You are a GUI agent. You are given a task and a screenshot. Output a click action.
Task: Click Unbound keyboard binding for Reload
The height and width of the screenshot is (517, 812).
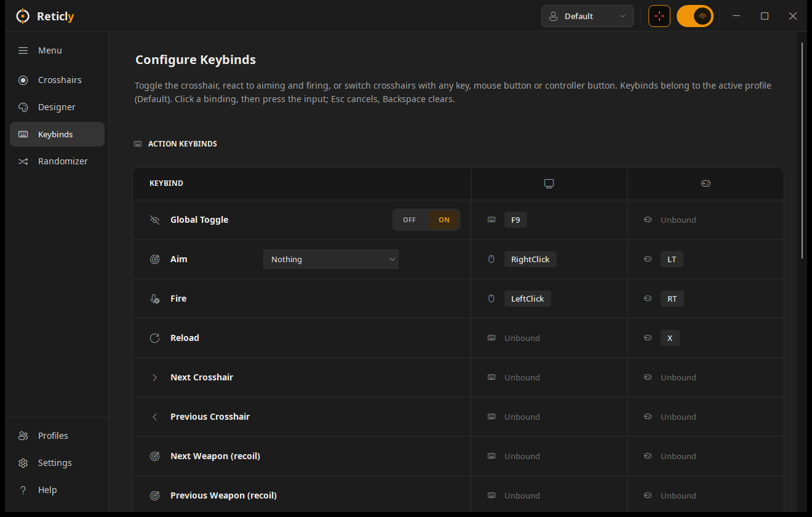[522, 338]
